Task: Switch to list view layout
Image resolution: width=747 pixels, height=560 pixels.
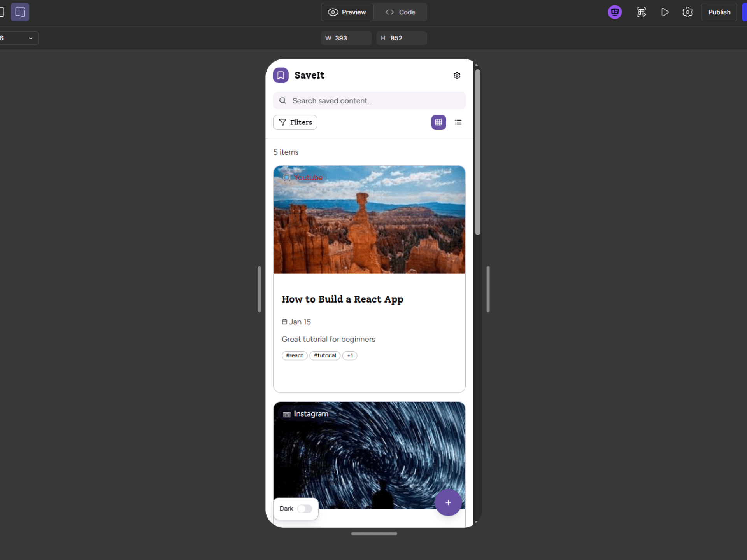Action: 458,122
